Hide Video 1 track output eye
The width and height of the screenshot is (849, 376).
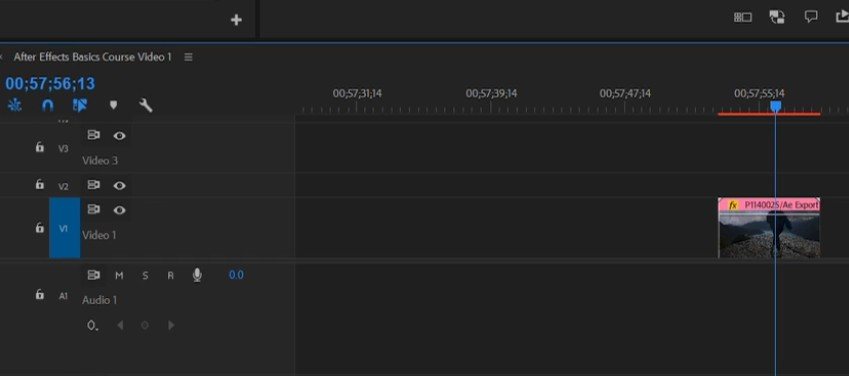tap(119, 210)
